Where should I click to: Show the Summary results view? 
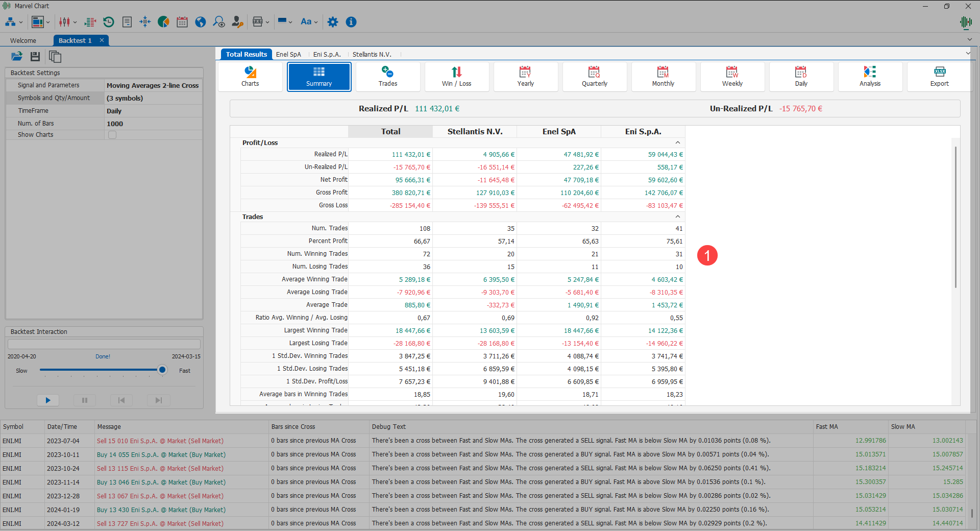(x=319, y=77)
